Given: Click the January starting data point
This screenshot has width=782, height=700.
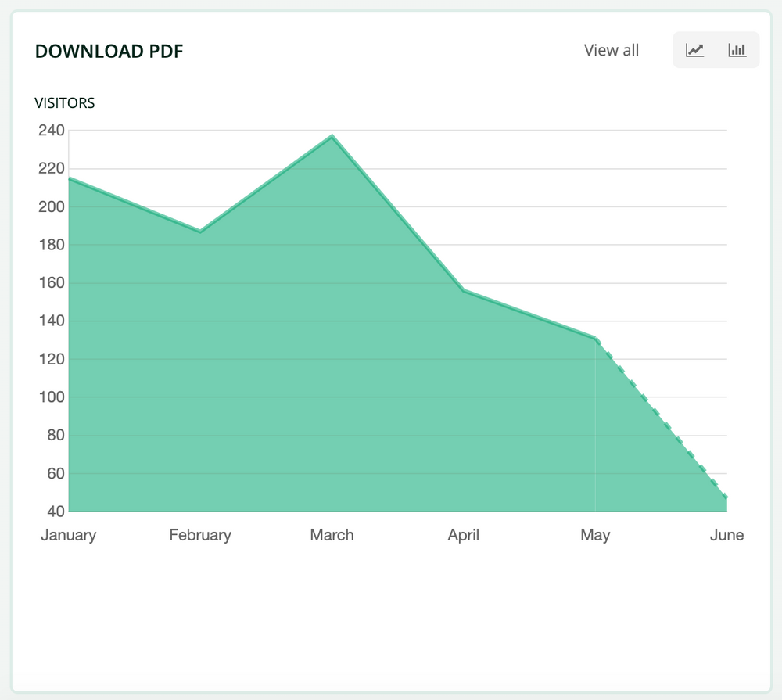Looking at the screenshot, I should coord(69,178).
